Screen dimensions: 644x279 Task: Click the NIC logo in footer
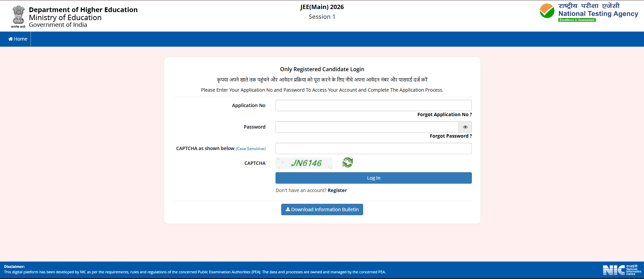pos(622,270)
